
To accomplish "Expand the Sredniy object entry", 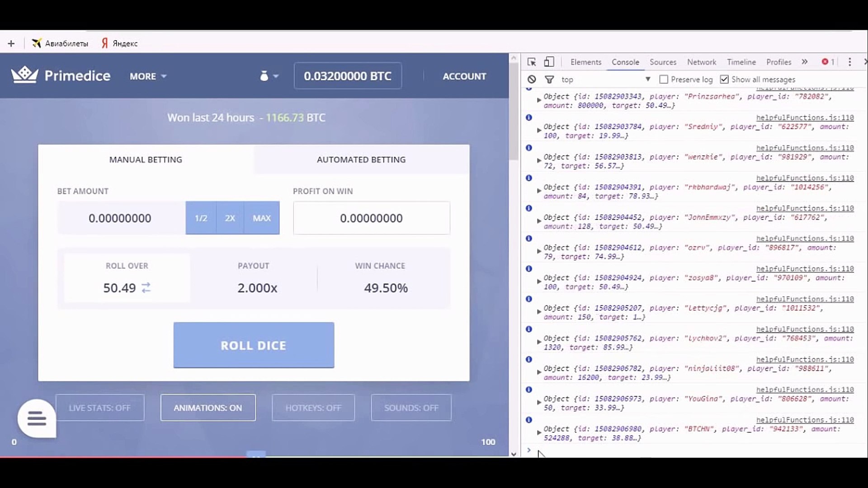I will click(x=539, y=130).
